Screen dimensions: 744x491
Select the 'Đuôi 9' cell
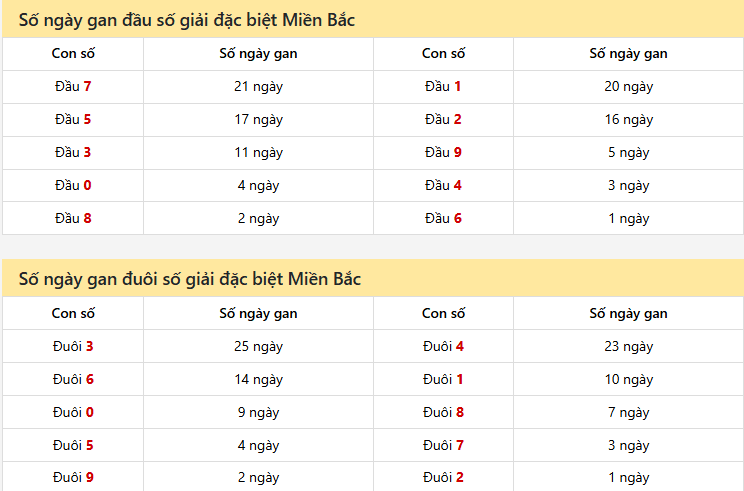pos(73,477)
